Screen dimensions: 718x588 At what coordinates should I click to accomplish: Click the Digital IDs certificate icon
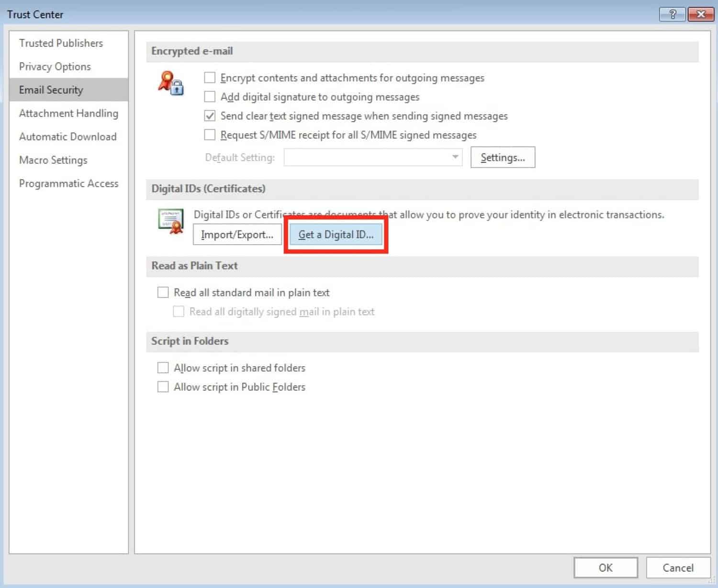(x=170, y=221)
